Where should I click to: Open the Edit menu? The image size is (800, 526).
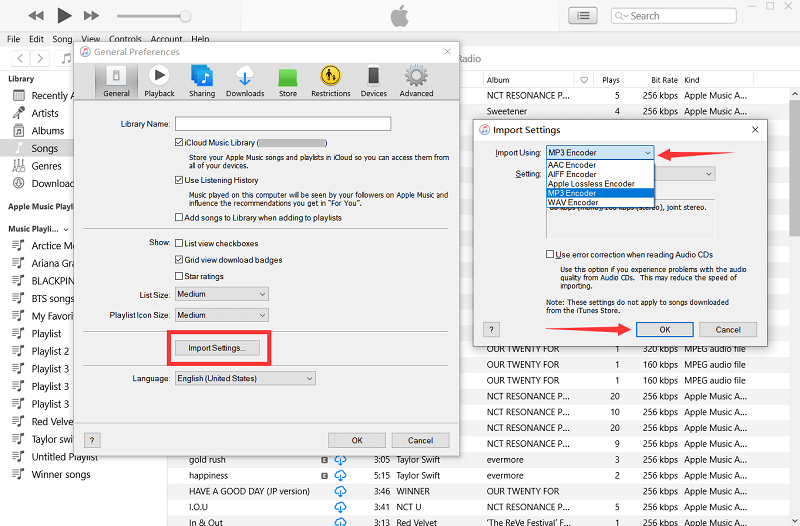pos(36,39)
